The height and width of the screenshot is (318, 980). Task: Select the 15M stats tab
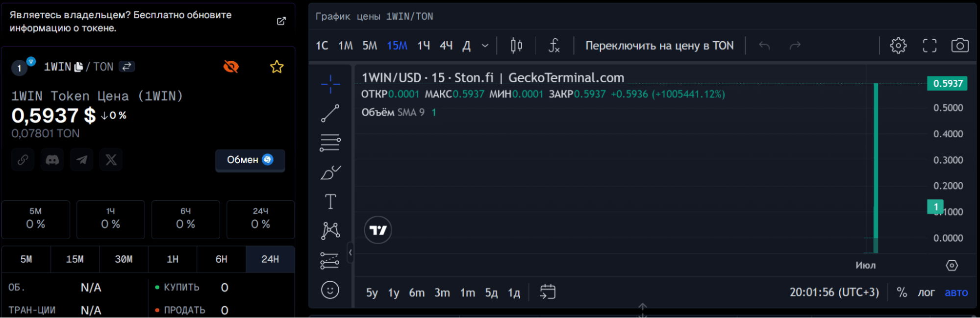[75, 259]
